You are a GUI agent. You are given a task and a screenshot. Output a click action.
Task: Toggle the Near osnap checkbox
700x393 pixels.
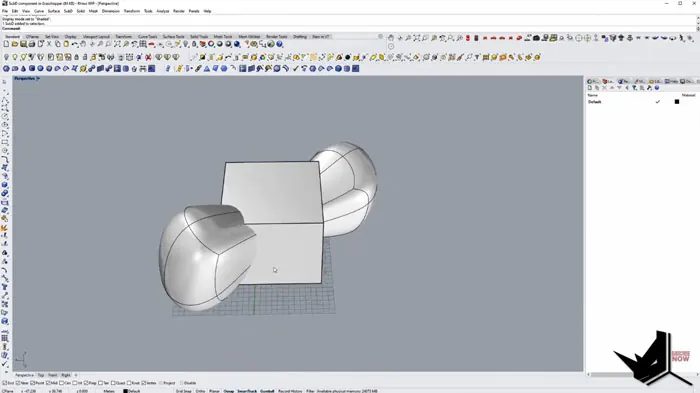pyautogui.click(x=18, y=383)
